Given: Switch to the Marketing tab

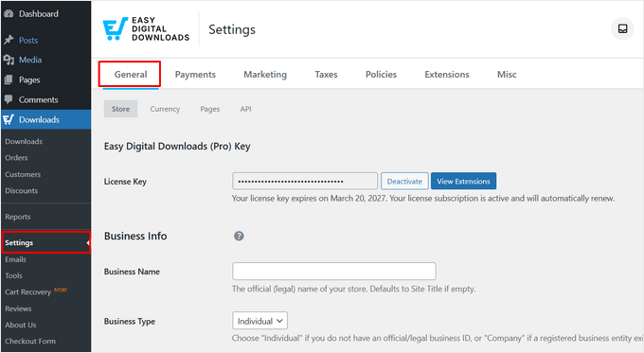Looking at the screenshot, I should point(265,75).
